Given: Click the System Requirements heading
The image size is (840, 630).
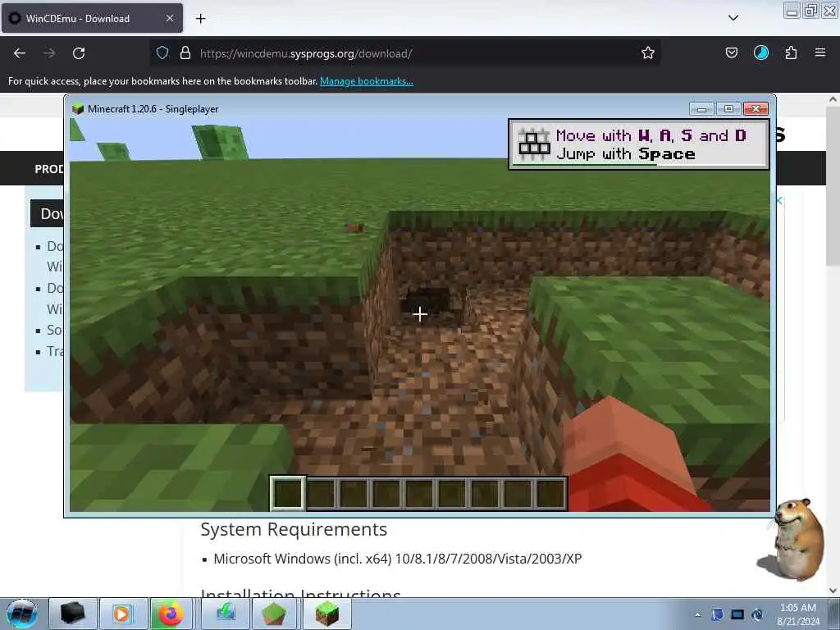Looking at the screenshot, I should [294, 529].
